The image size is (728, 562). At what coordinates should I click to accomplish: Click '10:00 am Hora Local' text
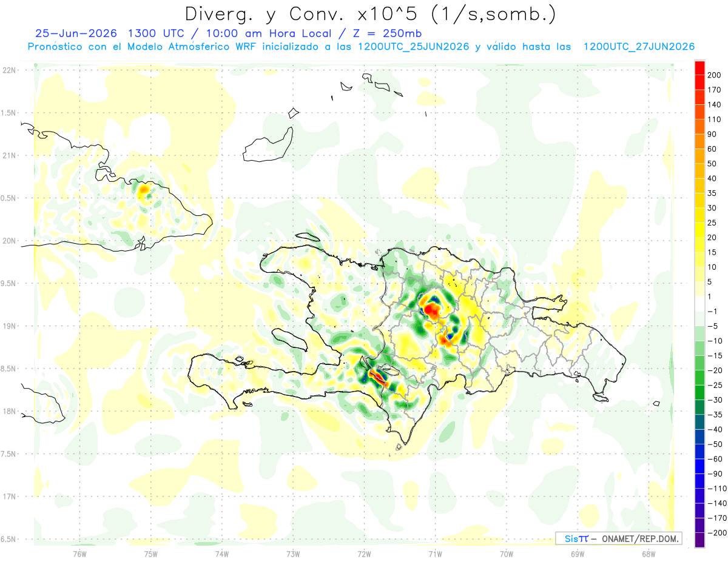point(268,33)
